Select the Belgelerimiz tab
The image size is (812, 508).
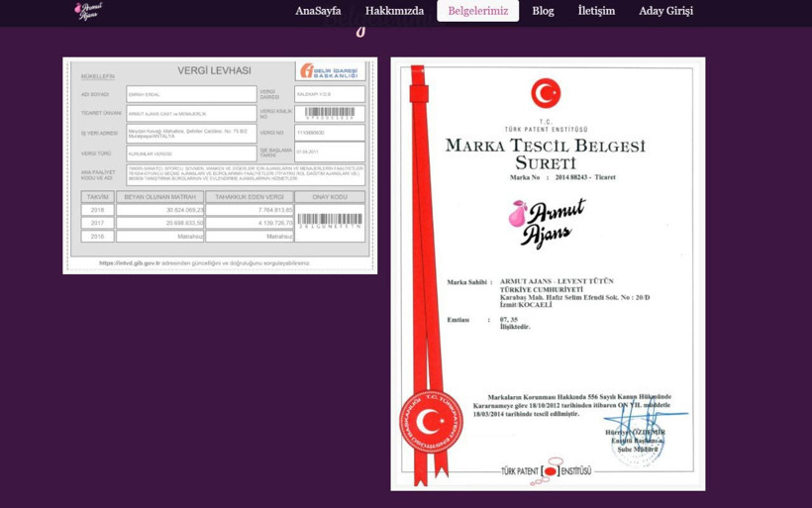(478, 11)
